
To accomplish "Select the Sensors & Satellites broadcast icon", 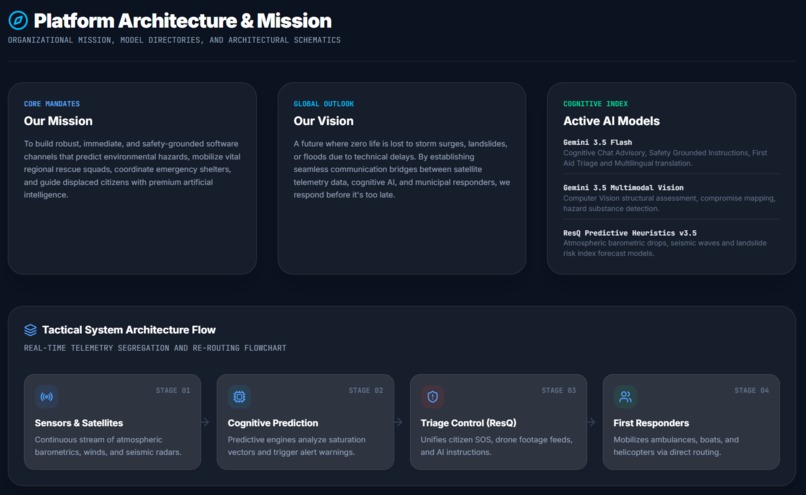I will pos(46,397).
